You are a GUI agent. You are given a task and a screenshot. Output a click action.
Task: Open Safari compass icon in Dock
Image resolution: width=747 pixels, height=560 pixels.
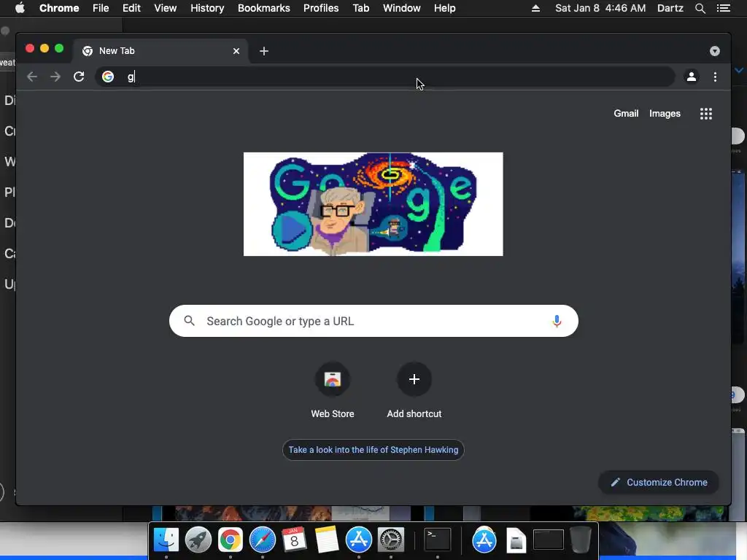click(263, 540)
